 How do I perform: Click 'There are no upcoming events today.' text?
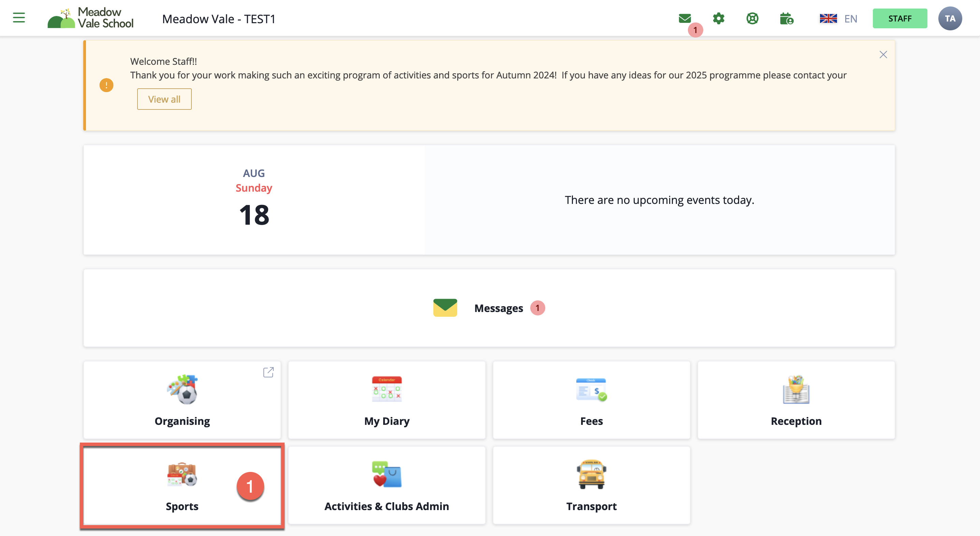click(x=659, y=200)
